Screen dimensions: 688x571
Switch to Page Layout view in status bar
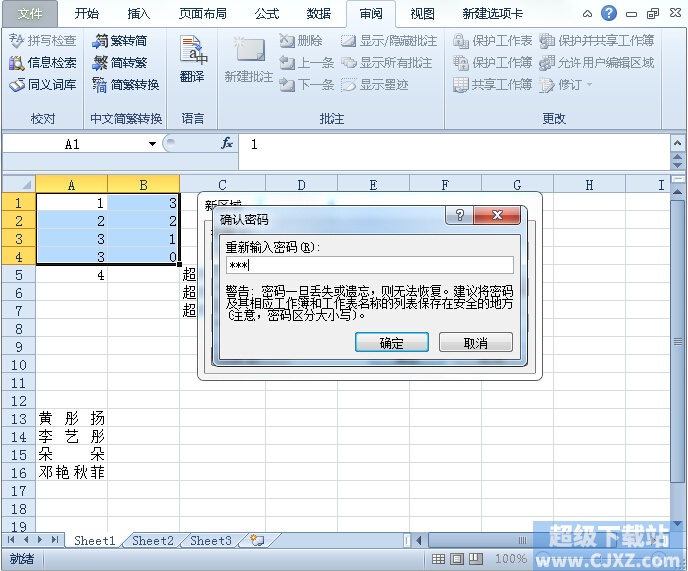[x=457, y=559]
